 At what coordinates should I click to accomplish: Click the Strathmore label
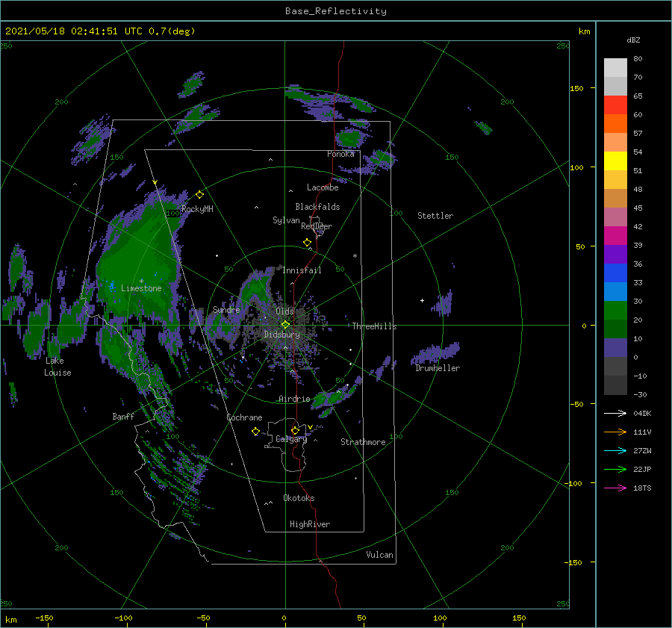coord(363,442)
